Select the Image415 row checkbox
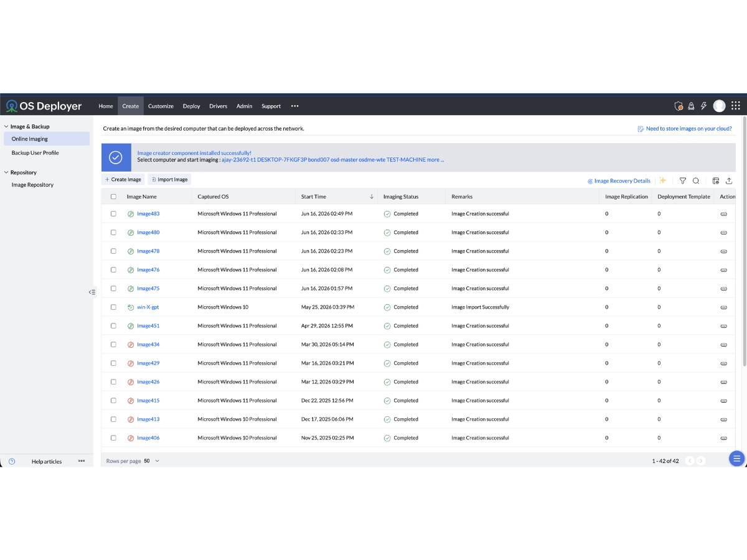Screen dimensions: 747x560 point(113,400)
